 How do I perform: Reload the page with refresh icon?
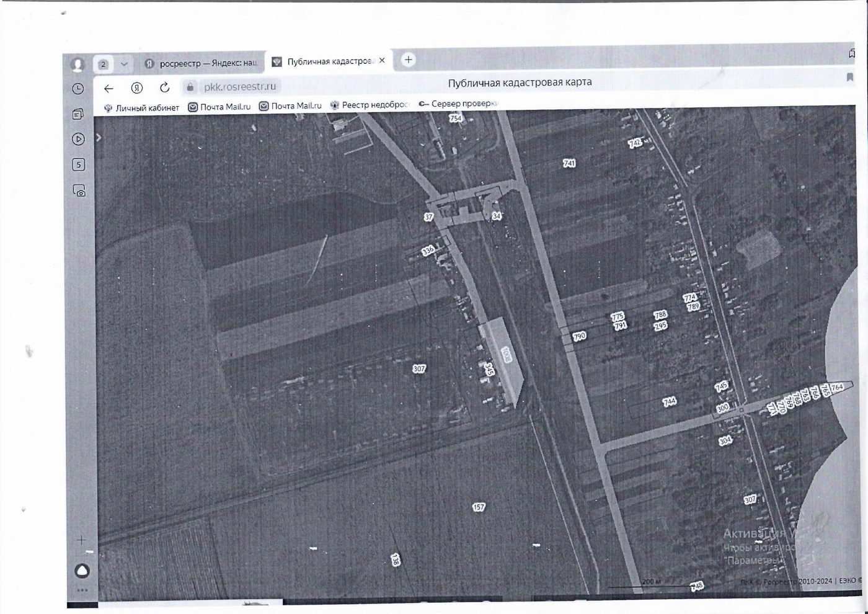tap(164, 87)
